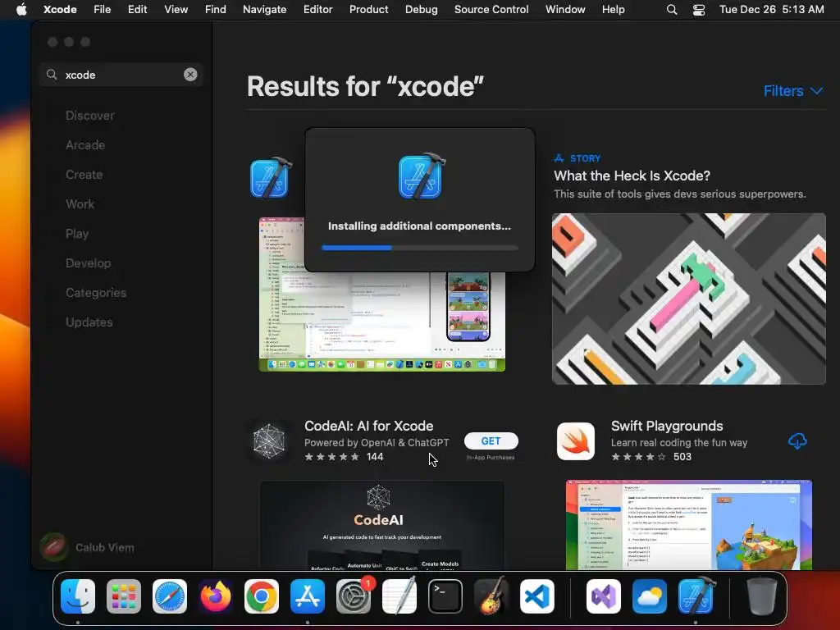The height and width of the screenshot is (630, 840).
Task: Open the Edit menu
Action: [x=137, y=10]
